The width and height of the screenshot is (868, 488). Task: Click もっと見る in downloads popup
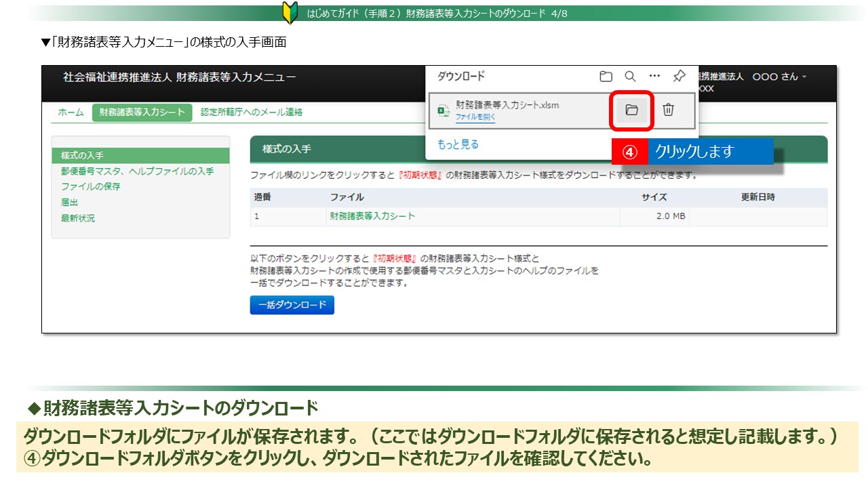coord(458,144)
